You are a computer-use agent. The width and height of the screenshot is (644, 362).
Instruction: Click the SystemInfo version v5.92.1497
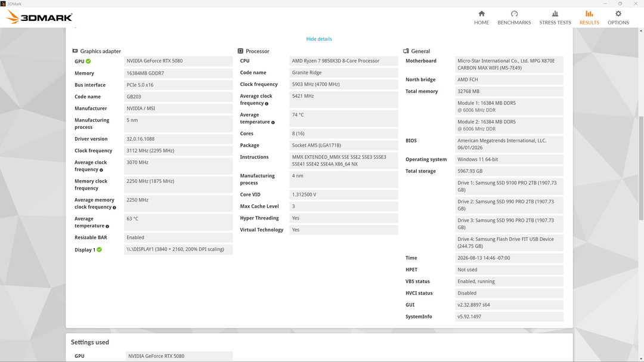coord(509,317)
